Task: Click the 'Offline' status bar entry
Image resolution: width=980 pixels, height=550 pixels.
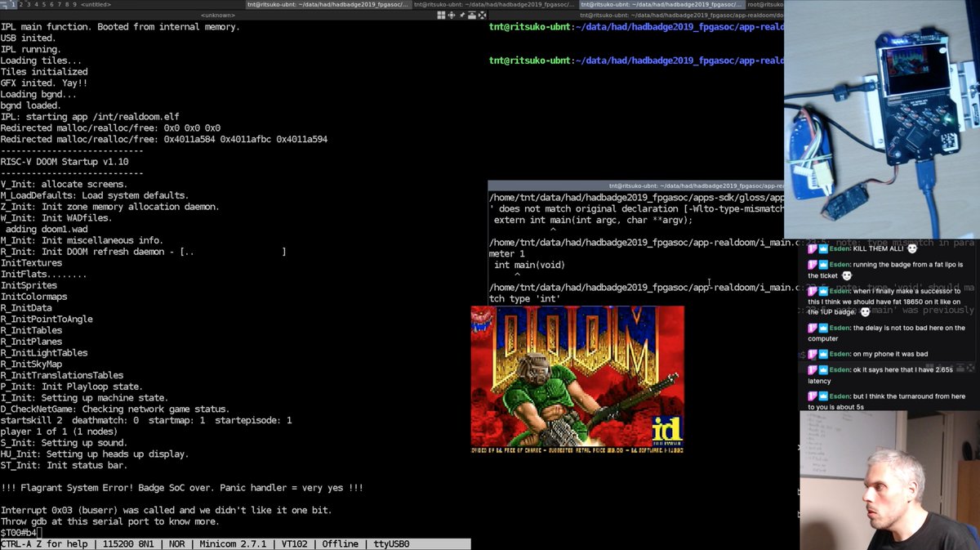Action: point(342,544)
